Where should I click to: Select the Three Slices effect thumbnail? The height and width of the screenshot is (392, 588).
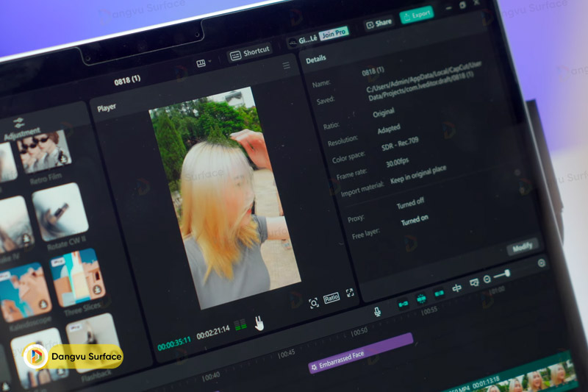click(x=78, y=277)
